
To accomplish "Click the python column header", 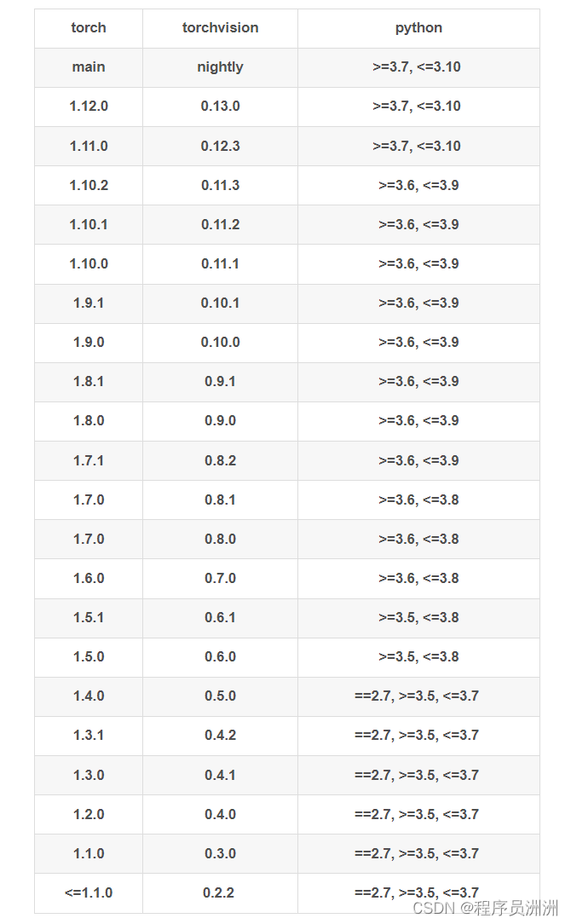I will tap(418, 27).
